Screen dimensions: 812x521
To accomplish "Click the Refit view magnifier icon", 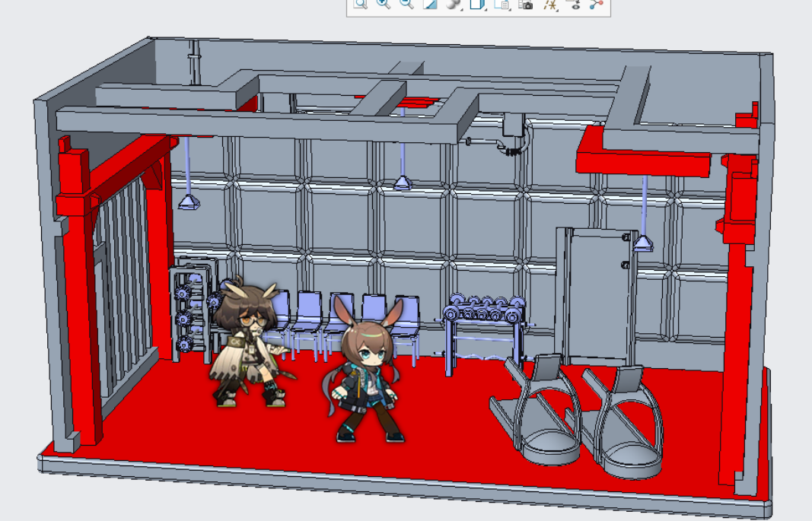I will tap(361, 4).
